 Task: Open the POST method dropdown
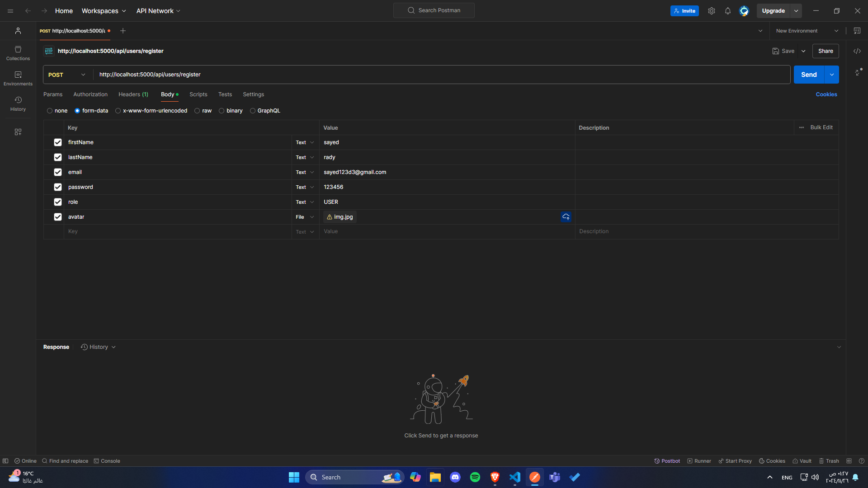click(x=67, y=75)
